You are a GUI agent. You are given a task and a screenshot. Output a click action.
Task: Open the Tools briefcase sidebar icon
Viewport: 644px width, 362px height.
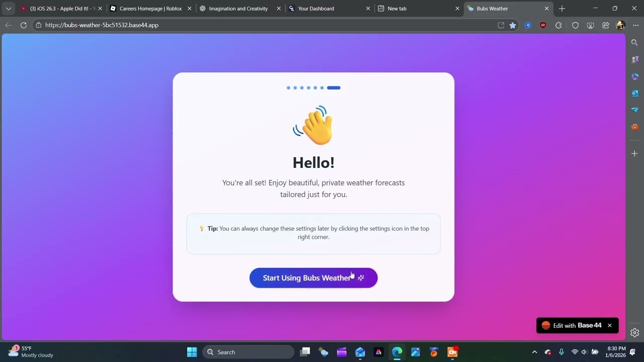635,127
